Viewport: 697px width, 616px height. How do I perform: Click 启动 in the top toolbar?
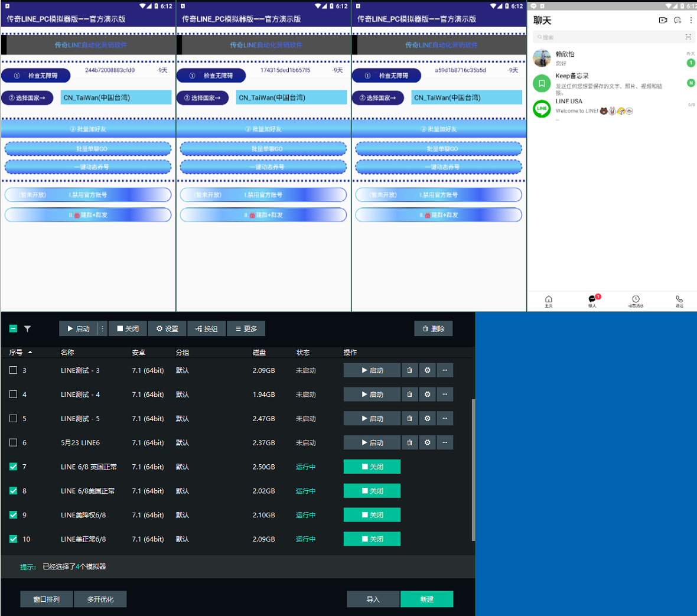click(79, 329)
